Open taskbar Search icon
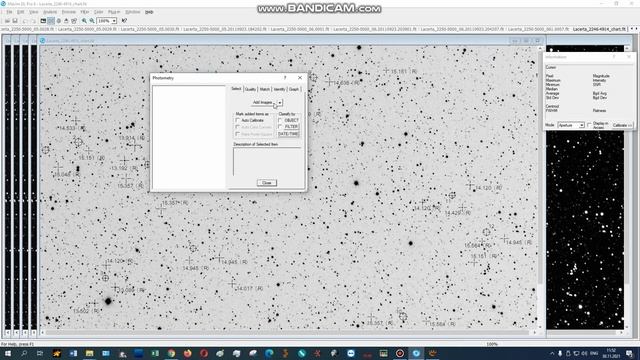This screenshot has height=360, width=640. 24,353
